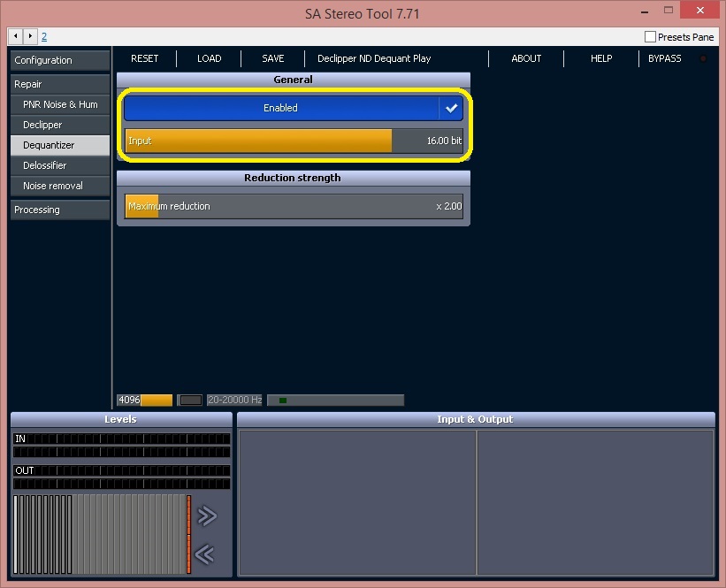Click the HELP button
Screen dimensions: 726x588
click(x=601, y=58)
